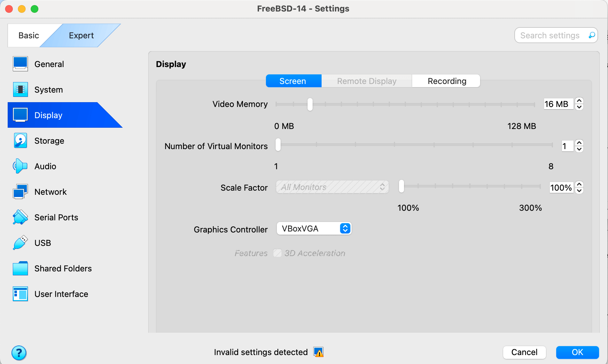Viewport: 608px width, 364px height.
Task: Open Serial Ports via its connector icon
Action: pyautogui.click(x=20, y=217)
